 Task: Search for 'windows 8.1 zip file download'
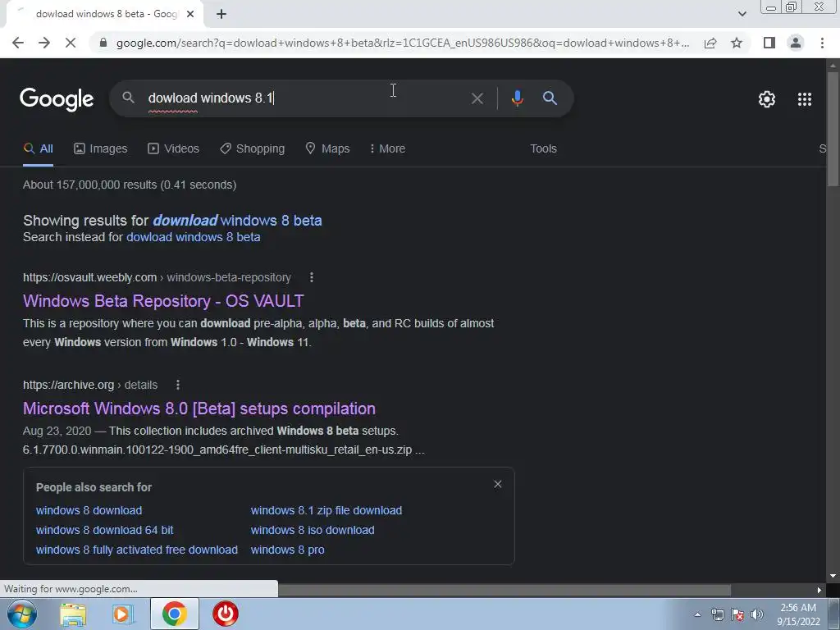[x=326, y=510]
